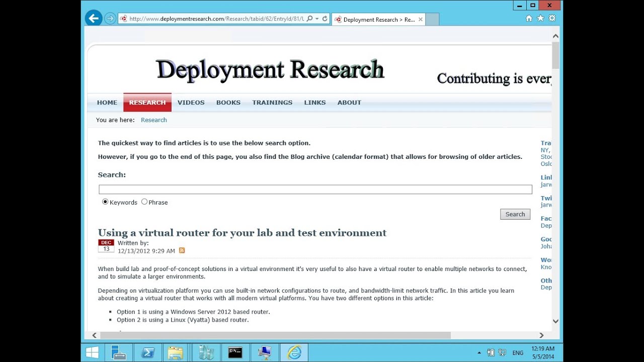
Task: Click the search magnifier in address bar
Action: [x=309, y=19]
